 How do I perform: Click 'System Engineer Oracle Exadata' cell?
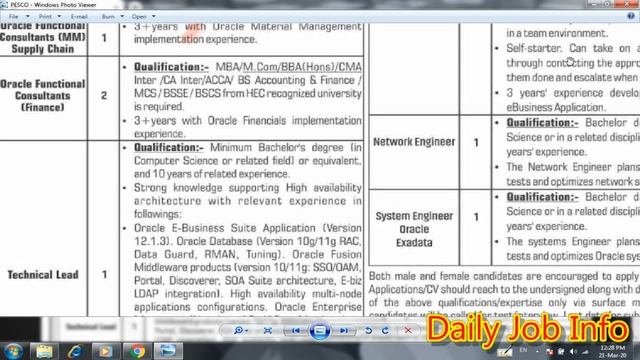coord(414,229)
